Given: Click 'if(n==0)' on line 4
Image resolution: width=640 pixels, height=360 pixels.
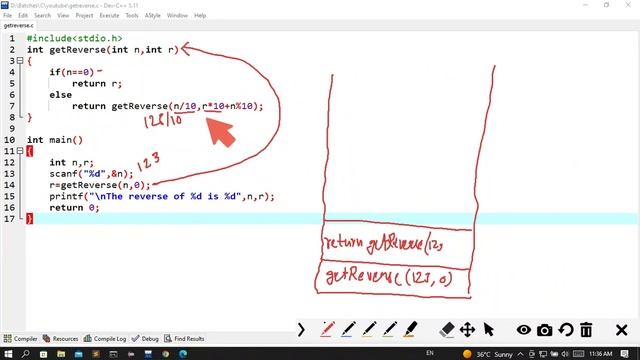Looking at the screenshot, I should click(71, 72).
